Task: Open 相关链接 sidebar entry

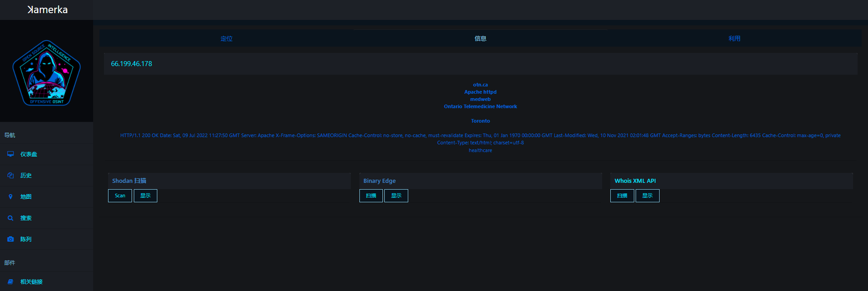Action: [47, 281]
